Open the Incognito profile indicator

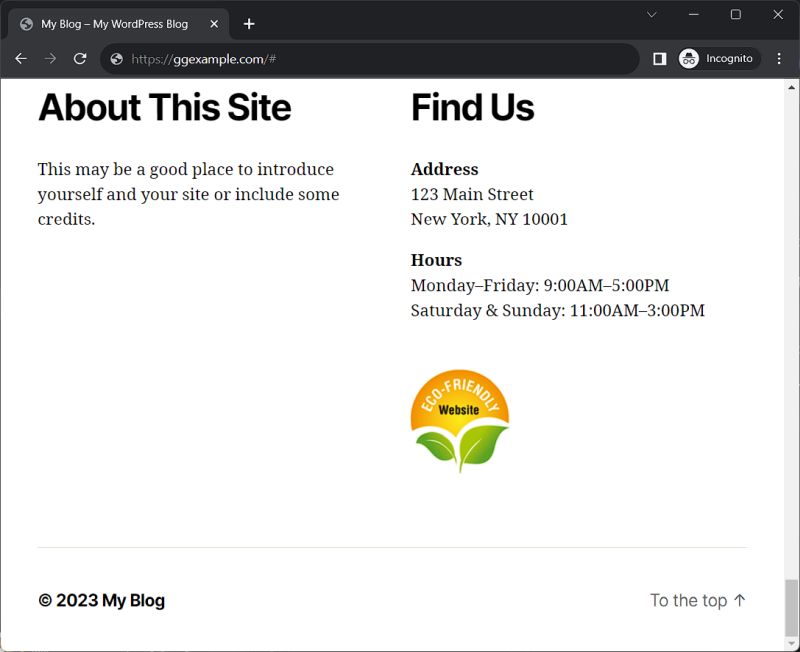(x=719, y=59)
